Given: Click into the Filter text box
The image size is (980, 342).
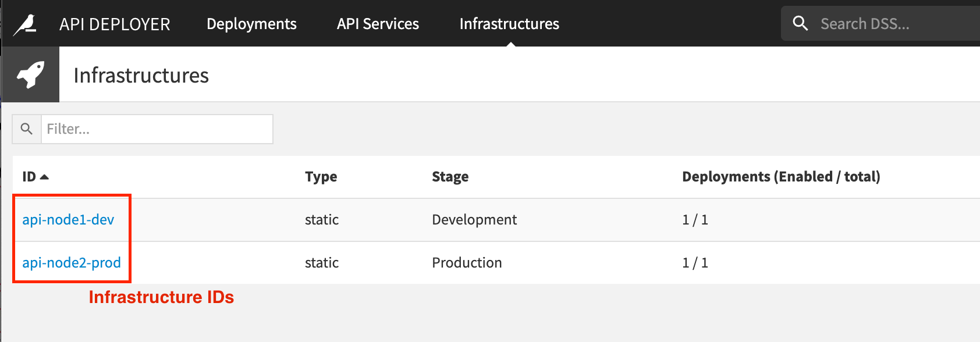Looking at the screenshot, I should pyautogui.click(x=157, y=129).
